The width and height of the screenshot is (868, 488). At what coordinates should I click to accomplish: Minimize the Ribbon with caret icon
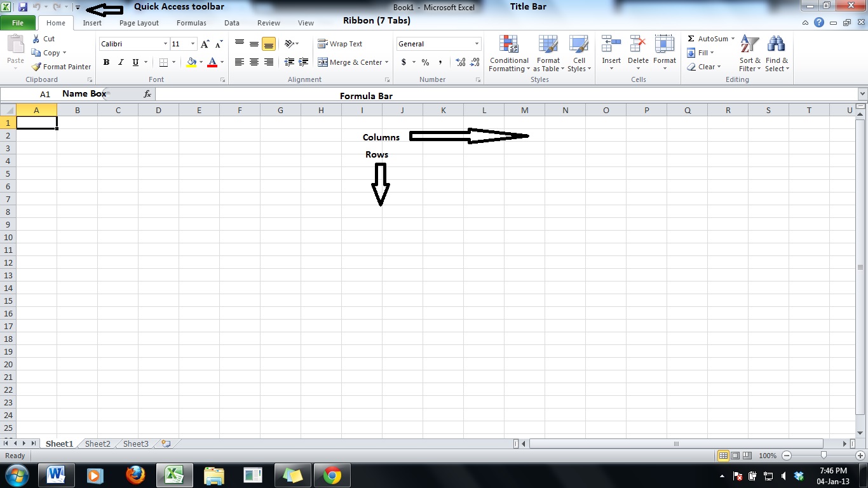[805, 23]
